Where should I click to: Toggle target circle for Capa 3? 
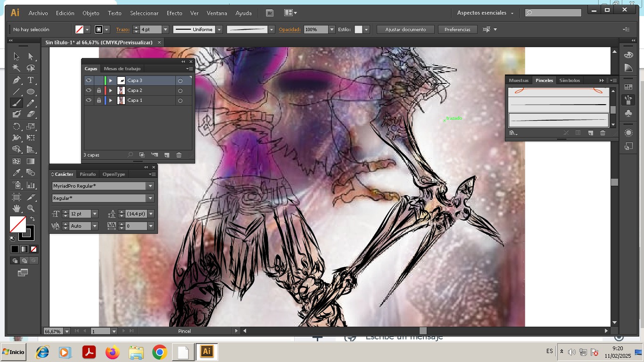point(180,81)
